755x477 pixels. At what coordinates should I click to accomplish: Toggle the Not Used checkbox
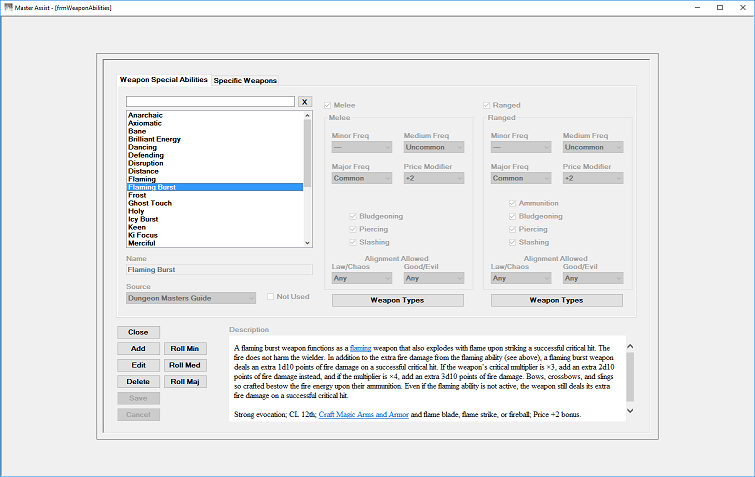pyautogui.click(x=271, y=297)
